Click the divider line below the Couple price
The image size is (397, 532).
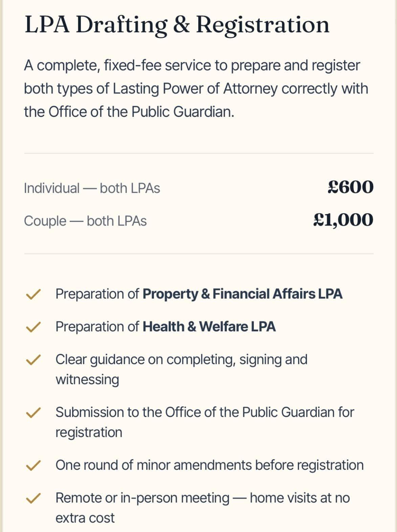click(x=199, y=254)
